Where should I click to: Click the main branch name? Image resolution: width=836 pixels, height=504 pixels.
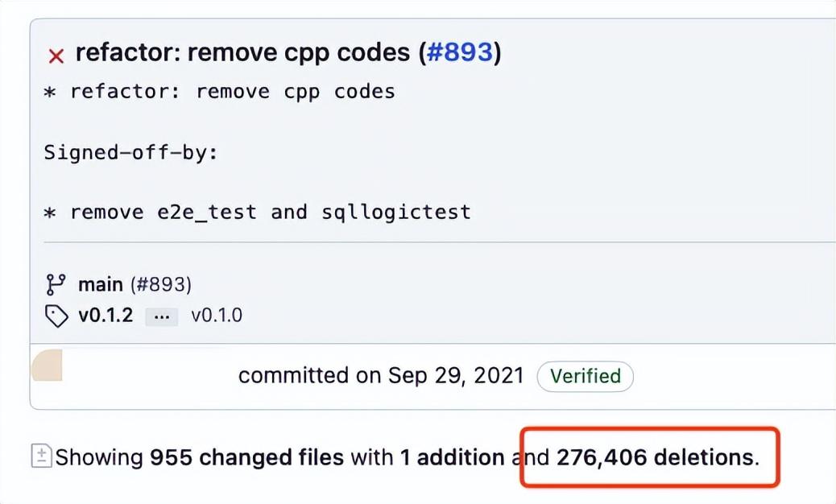click(x=97, y=283)
